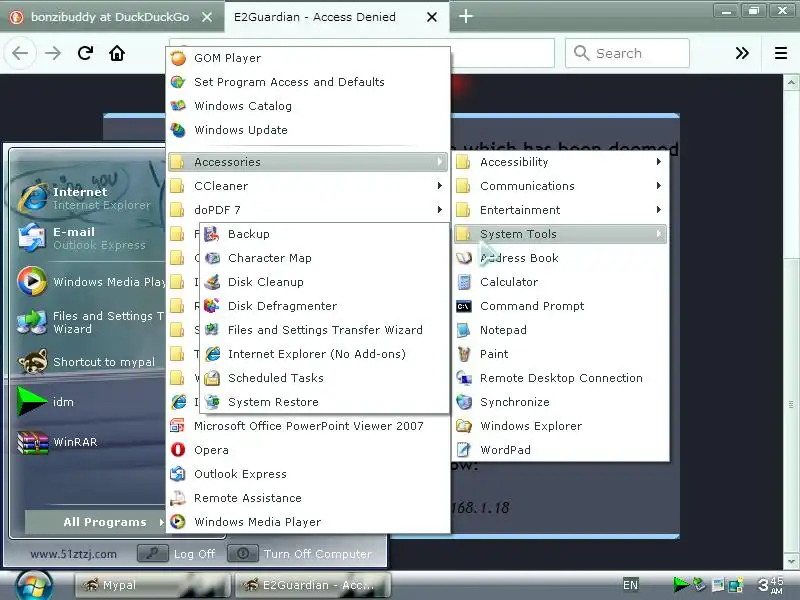
Task: Launch System Restore
Action: coord(324,402)
